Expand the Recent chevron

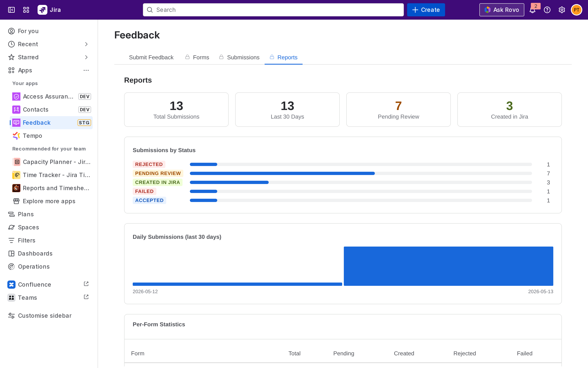point(86,44)
